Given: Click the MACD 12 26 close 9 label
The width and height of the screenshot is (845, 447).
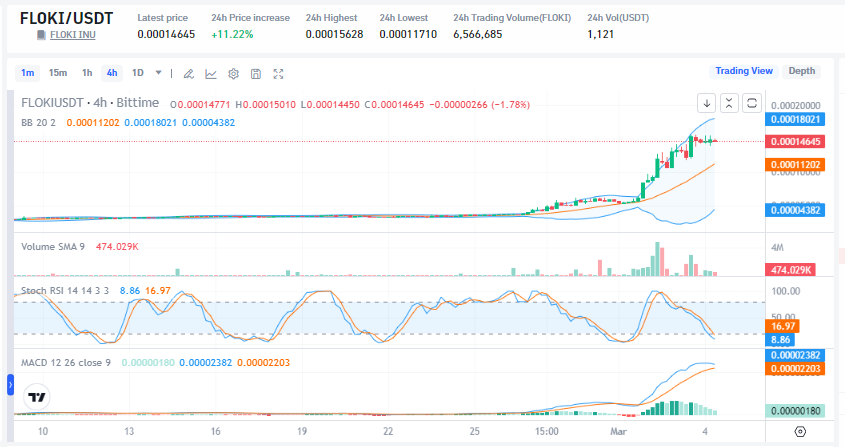Looking at the screenshot, I should pos(66,363).
